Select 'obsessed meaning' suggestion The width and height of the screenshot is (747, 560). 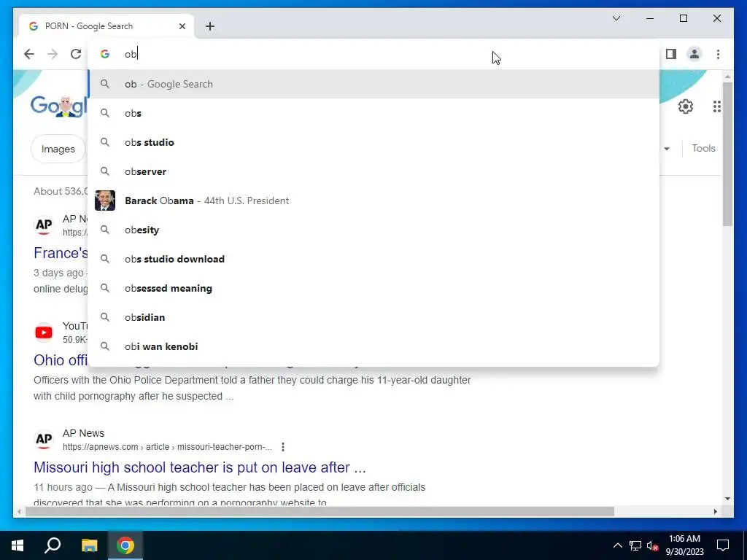click(374, 288)
